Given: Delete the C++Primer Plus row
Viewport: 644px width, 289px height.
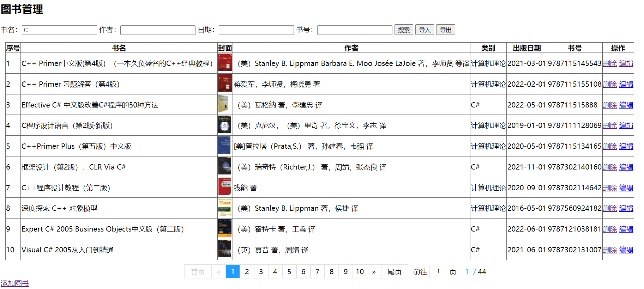Looking at the screenshot, I should point(610,146).
